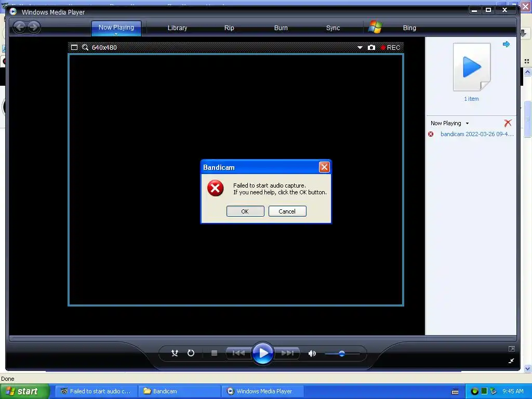Open the Library tab
Viewport: 532px width, 399px height.
pyautogui.click(x=177, y=28)
